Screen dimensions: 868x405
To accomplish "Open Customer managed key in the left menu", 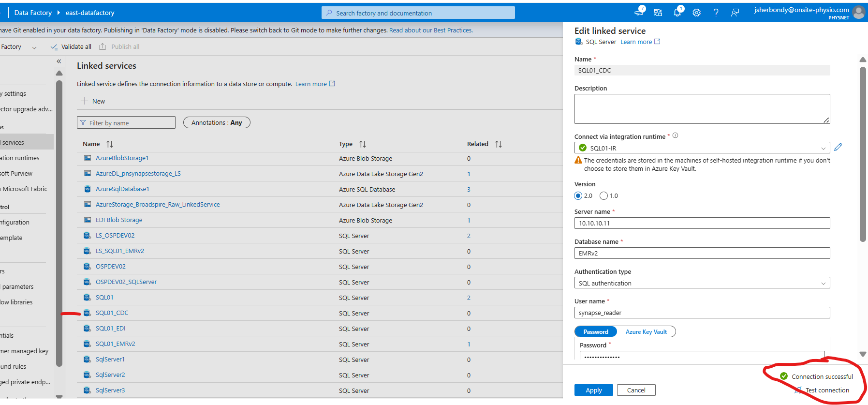I will tap(24, 351).
